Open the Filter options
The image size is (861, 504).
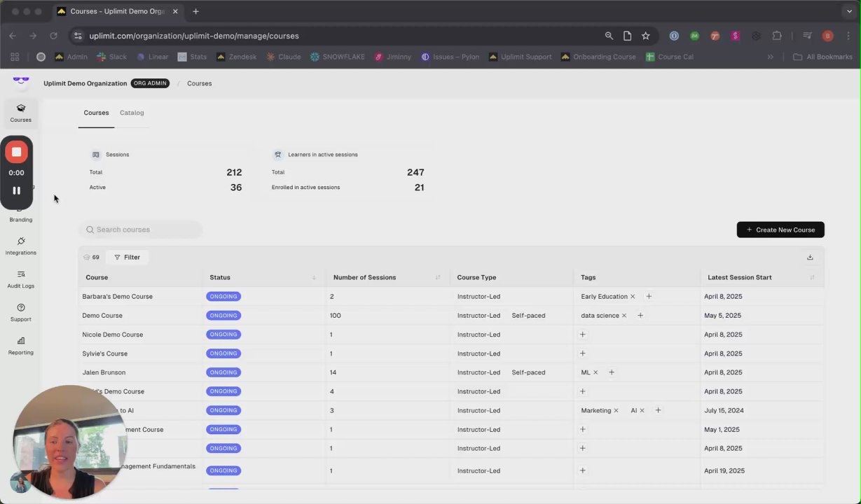(128, 257)
